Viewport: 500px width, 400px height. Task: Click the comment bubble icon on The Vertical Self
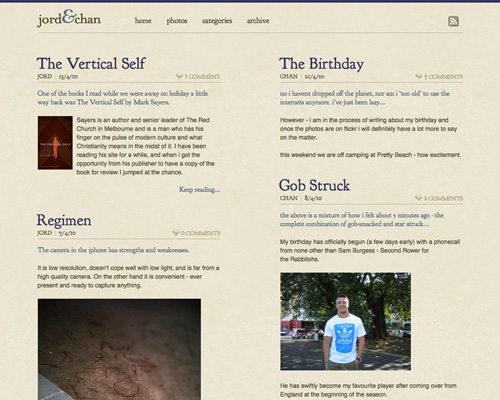click(179, 76)
